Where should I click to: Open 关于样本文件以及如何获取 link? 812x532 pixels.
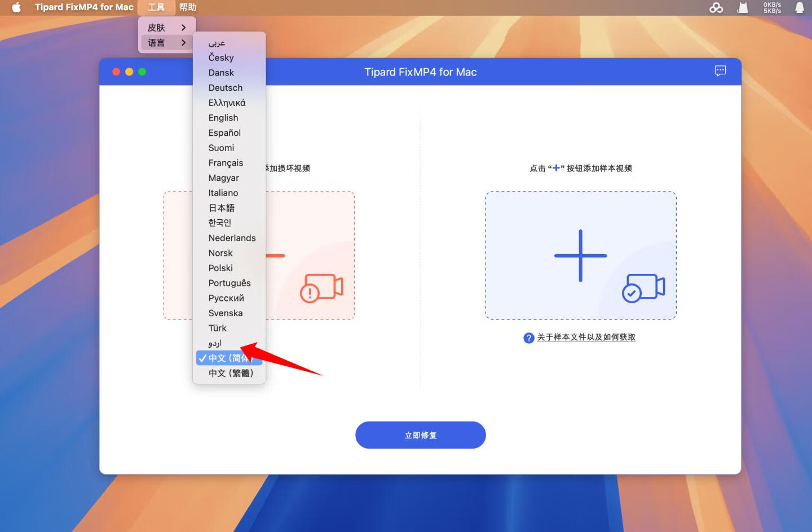(586, 337)
